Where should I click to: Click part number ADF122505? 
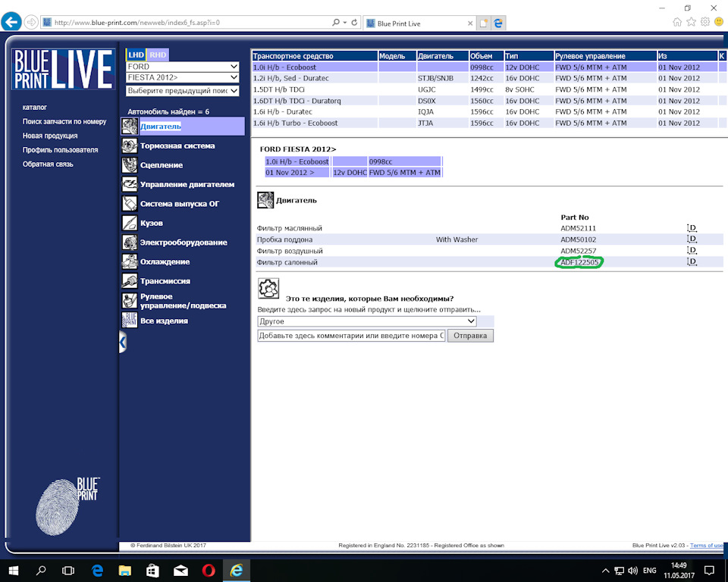tap(579, 262)
